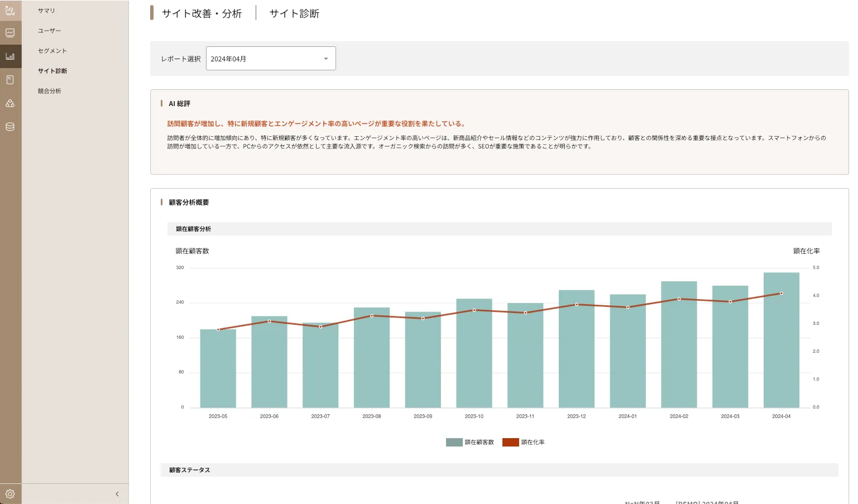Image resolution: width=858 pixels, height=504 pixels.
Task: Click the line point above 2023-10
Action: (474, 310)
